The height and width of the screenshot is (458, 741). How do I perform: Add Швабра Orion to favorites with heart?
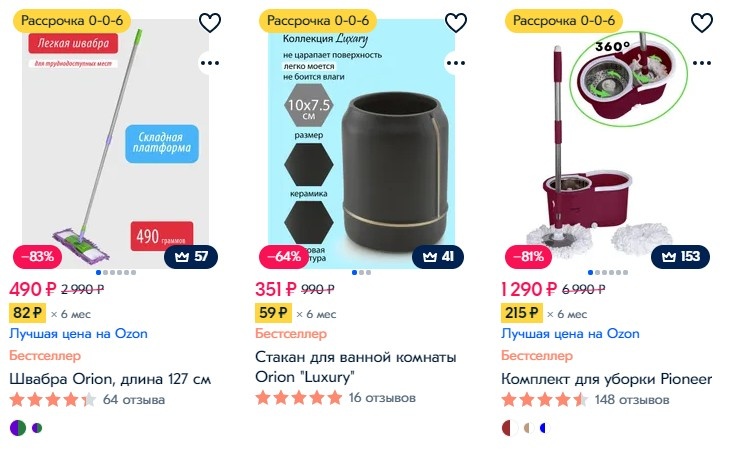pyautogui.click(x=210, y=23)
